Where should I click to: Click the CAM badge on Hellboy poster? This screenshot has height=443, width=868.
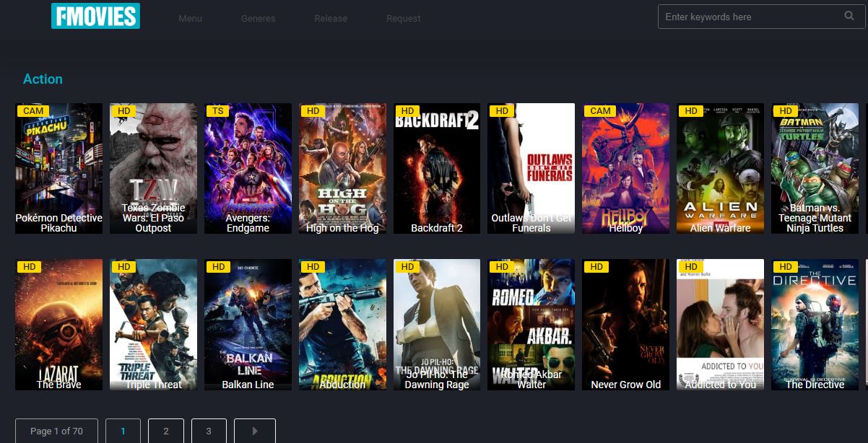tap(600, 111)
